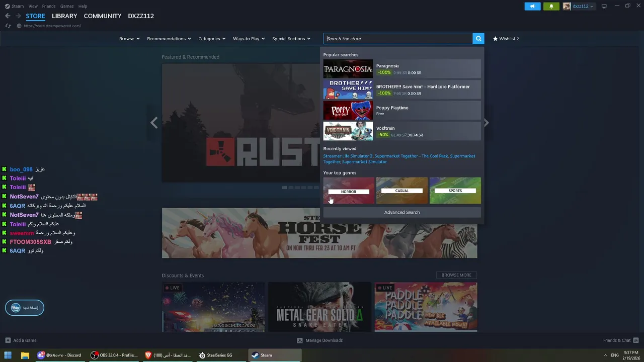Open SteelSeries GG from the taskbar
This screenshot has height=362, width=644.
[x=215, y=355]
